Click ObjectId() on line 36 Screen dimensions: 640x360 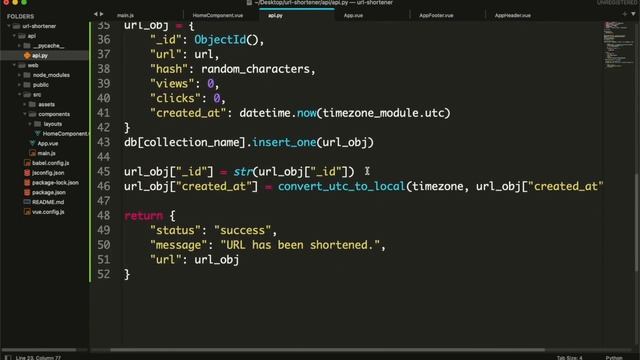coord(226,40)
